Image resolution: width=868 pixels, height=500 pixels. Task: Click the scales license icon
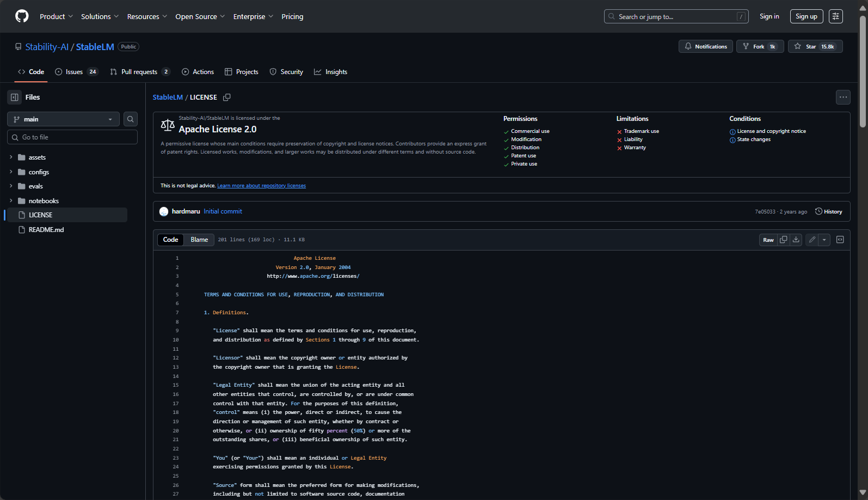[x=168, y=125]
